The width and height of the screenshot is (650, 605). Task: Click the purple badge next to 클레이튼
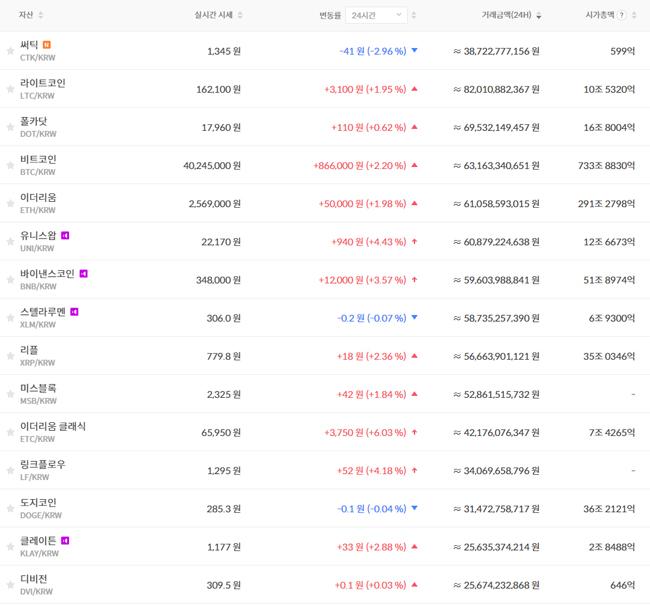coord(65,541)
